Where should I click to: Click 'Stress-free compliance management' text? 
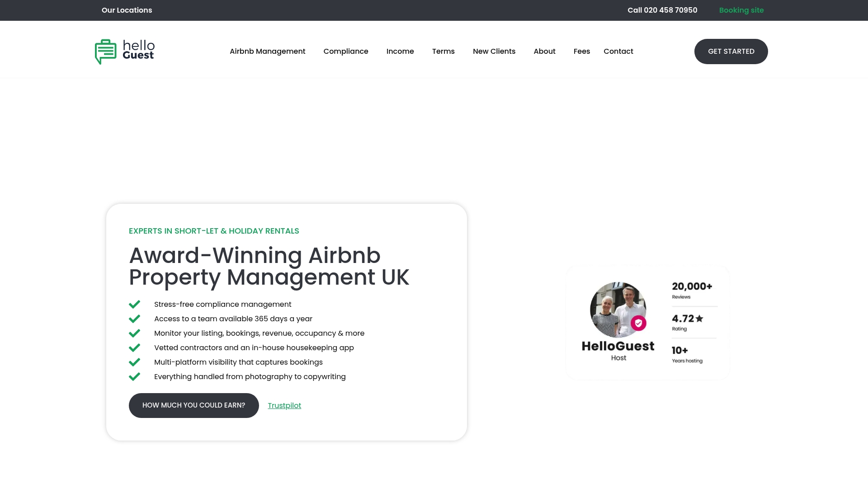click(223, 305)
